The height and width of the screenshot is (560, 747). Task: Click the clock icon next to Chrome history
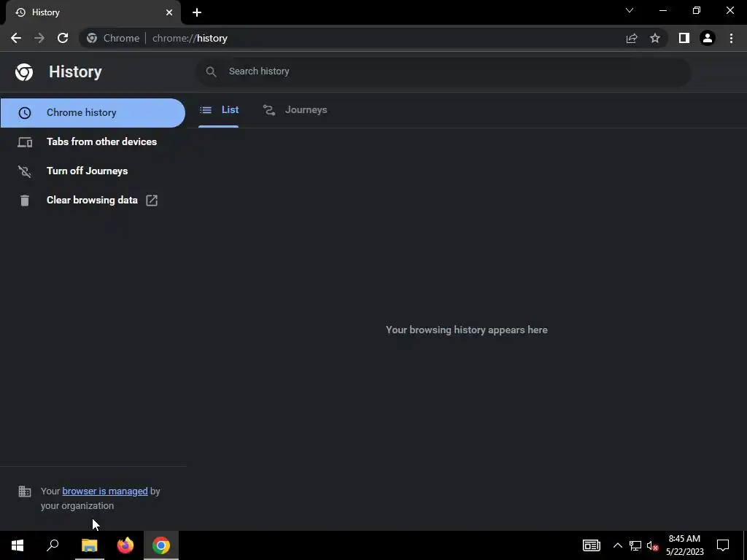(25, 113)
